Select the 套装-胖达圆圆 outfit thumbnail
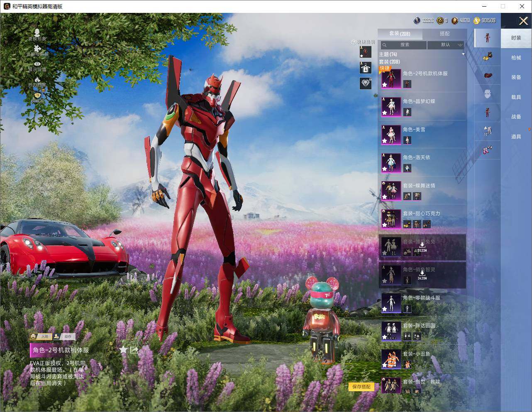Viewport: 532px width, 412px height. click(x=391, y=331)
